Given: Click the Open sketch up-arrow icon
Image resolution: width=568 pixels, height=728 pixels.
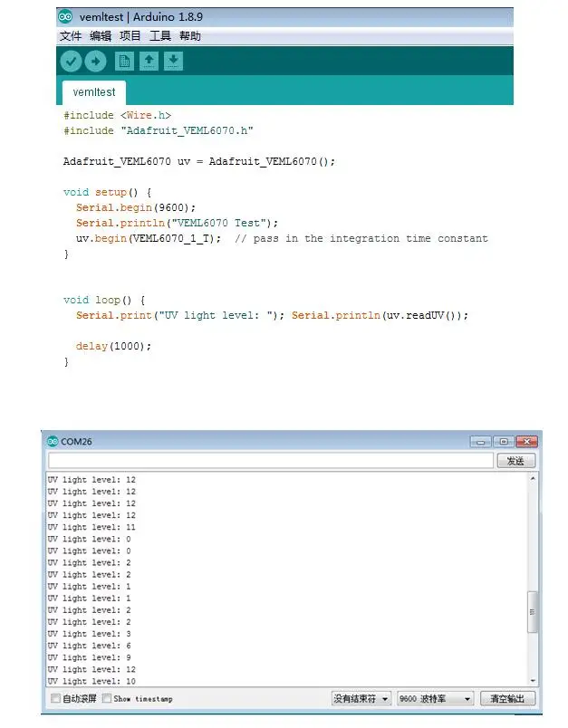Looking at the screenshot, I should (149, 62).
